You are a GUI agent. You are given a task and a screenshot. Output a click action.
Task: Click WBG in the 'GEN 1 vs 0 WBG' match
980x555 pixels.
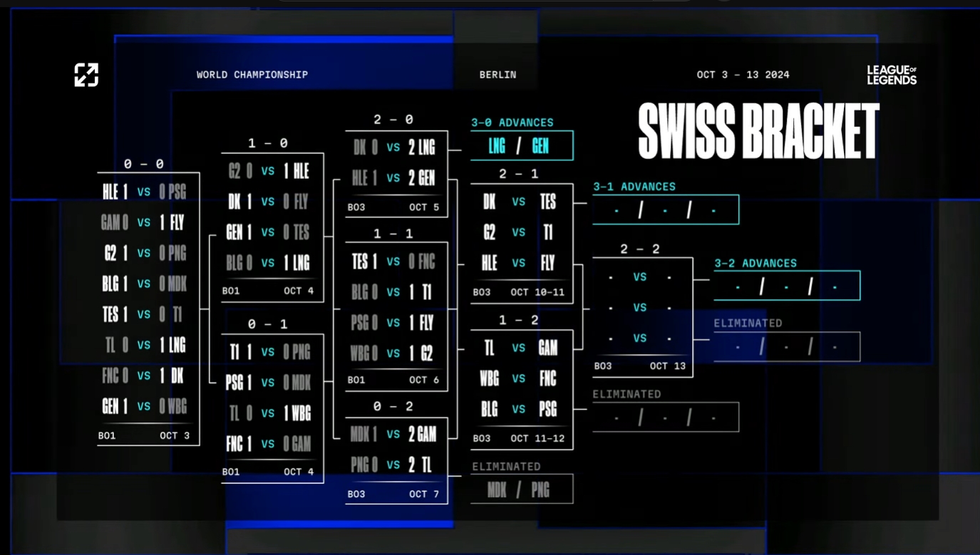point(177,406)
